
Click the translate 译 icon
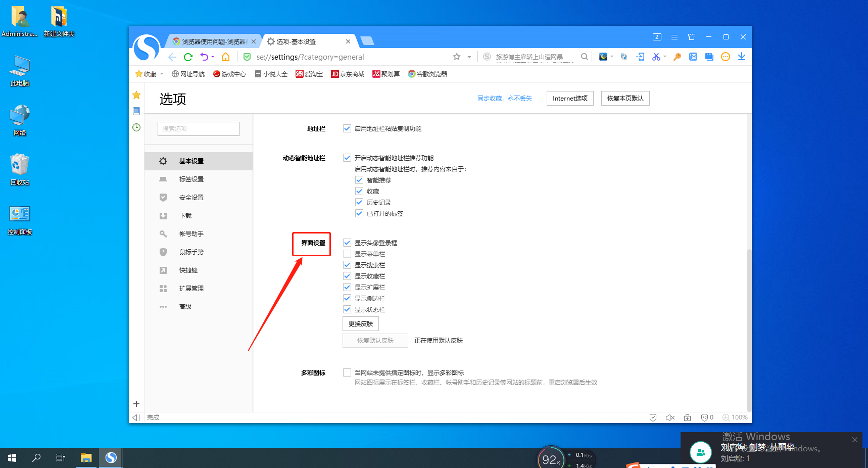pos(693,57)
